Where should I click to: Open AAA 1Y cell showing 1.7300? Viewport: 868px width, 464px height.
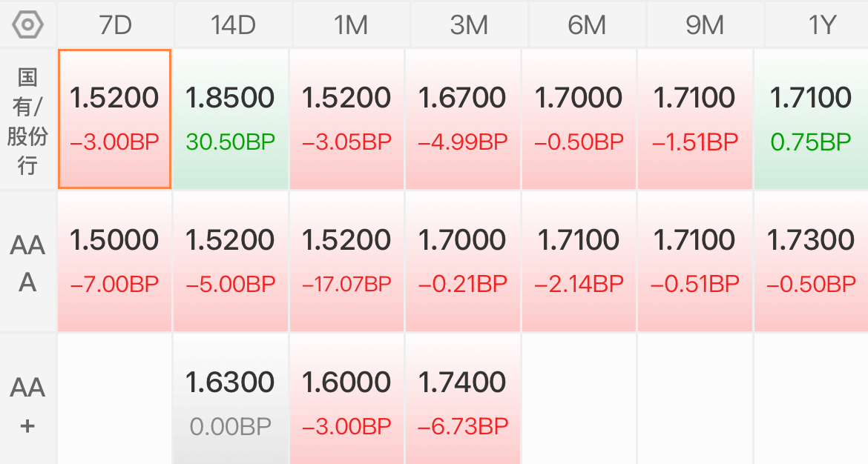tap(811, 262)
